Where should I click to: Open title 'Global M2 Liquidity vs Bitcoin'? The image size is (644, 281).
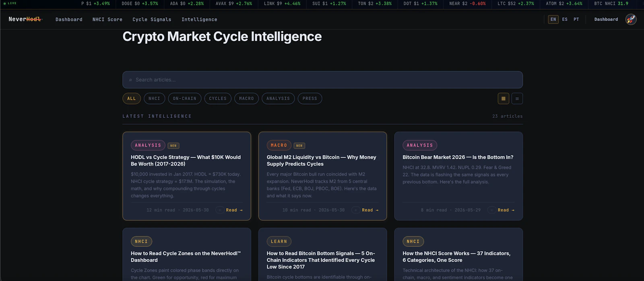[x=321, y=160]
